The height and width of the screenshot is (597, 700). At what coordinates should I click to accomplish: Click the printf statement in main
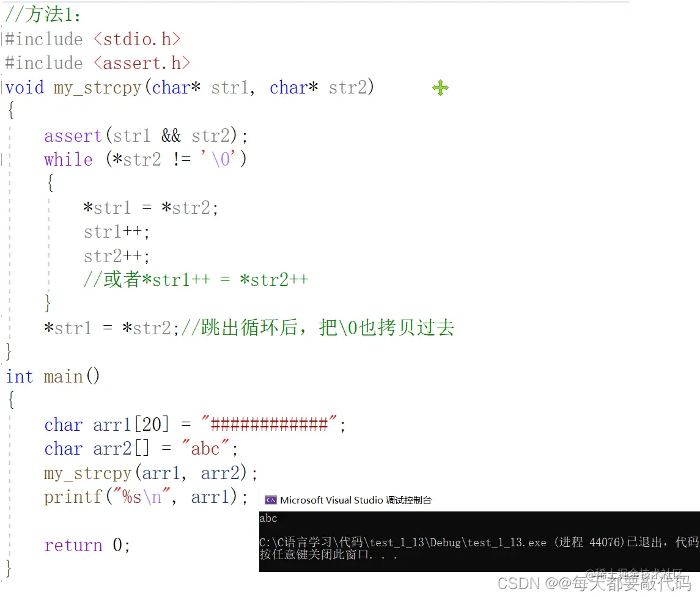(x=141, y=497)
